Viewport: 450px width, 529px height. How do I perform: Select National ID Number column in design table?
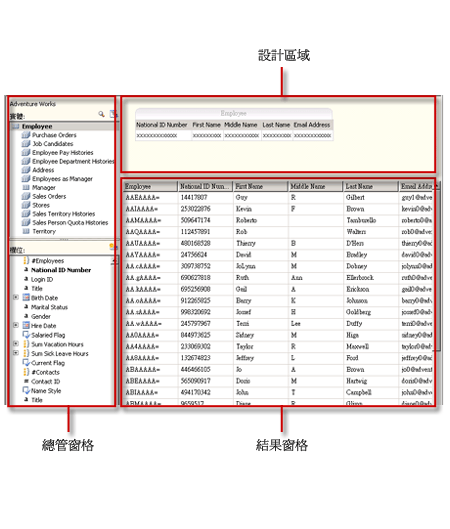tap(162, 125)
